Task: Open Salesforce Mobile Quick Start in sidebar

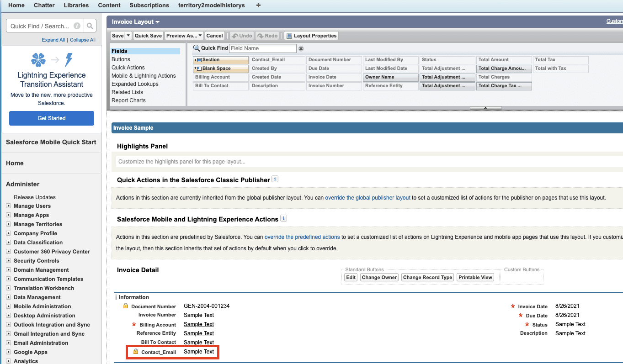Action: click(x=51, y=142)
